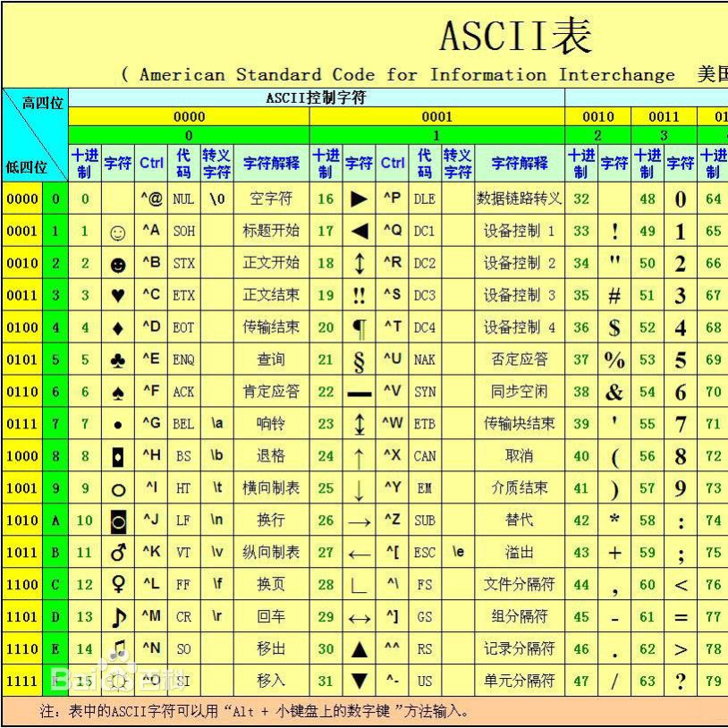This screenshot has width=728, height=728.
Task: Select the "回车" description cell
Action: tap(271, 617)
